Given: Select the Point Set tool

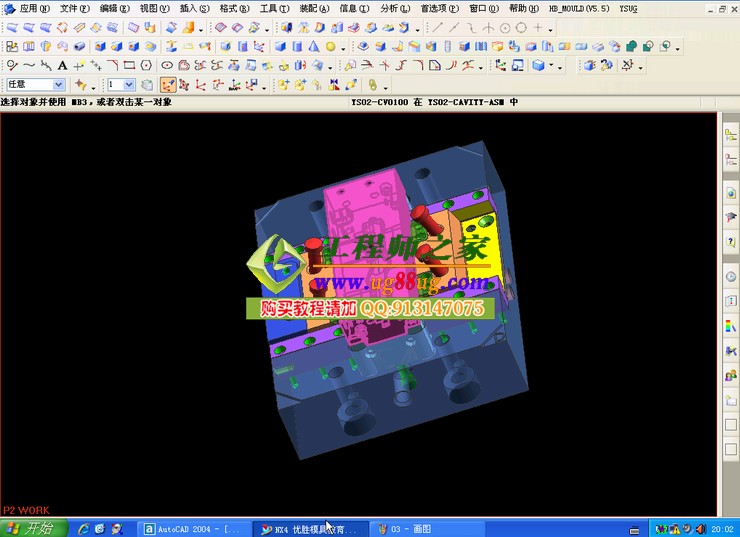Looking at the screenshot, I should [96, 65].
